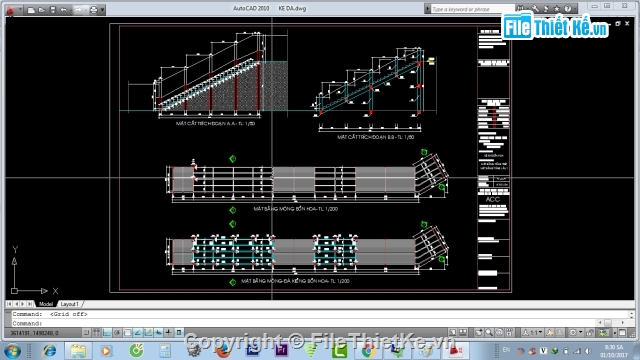Open the AutoCAD application menu button

(x=11, y=10)
